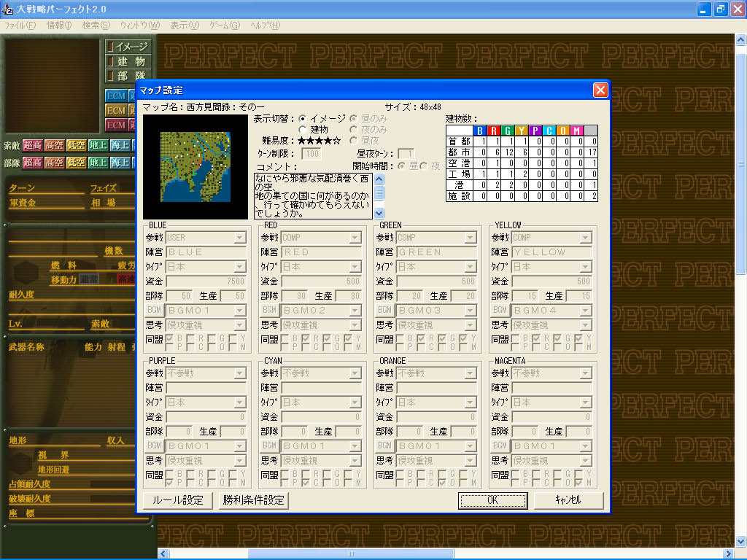Click the map preview thumbnail
747x560 pixels.
196,167
